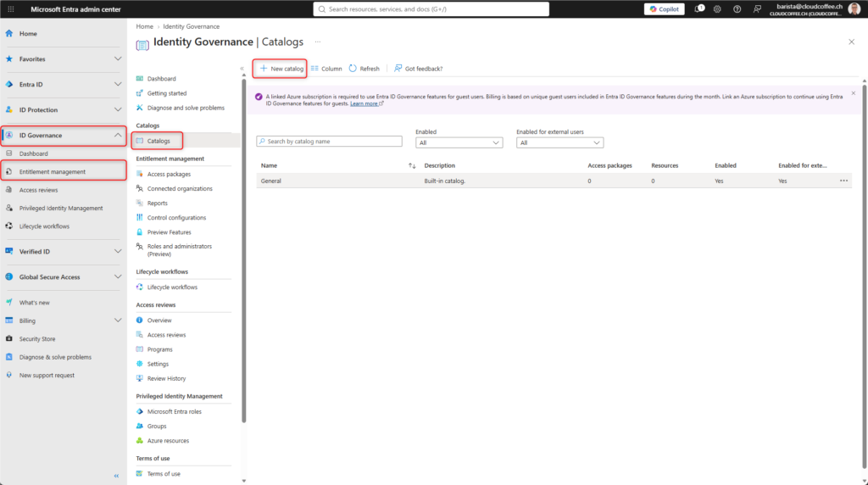Open Microsoft Entra roles item

tap(174, 411)
